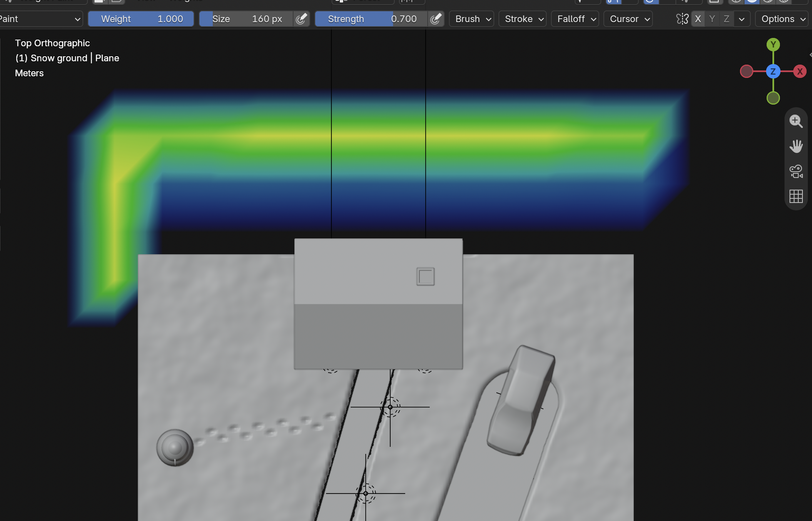Click the small square window on box

[x=426, y=276]
